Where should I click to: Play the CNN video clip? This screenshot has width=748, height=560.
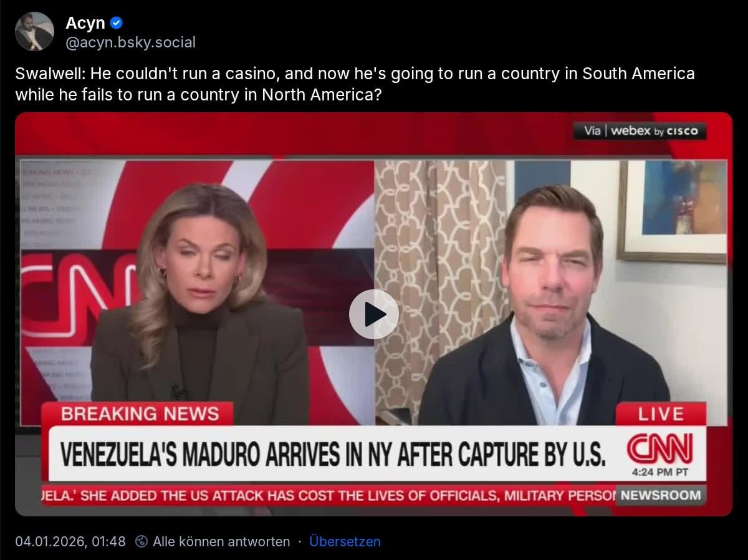coord(373,314)
